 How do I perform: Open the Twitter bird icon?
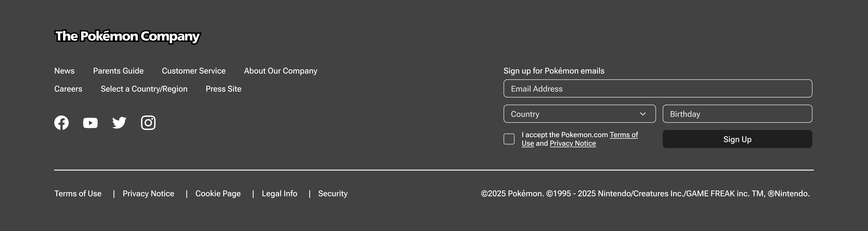119,123
